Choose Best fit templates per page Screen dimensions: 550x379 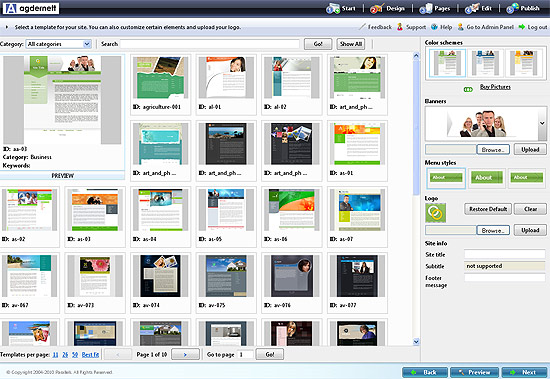click(x=90, y=355)
